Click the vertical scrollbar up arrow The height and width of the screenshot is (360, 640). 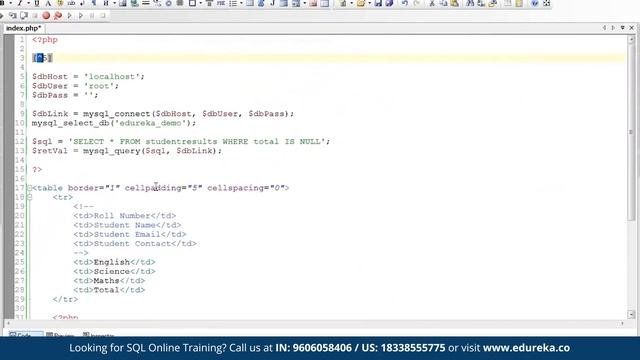pyautogui.click(x=631, y=40)
